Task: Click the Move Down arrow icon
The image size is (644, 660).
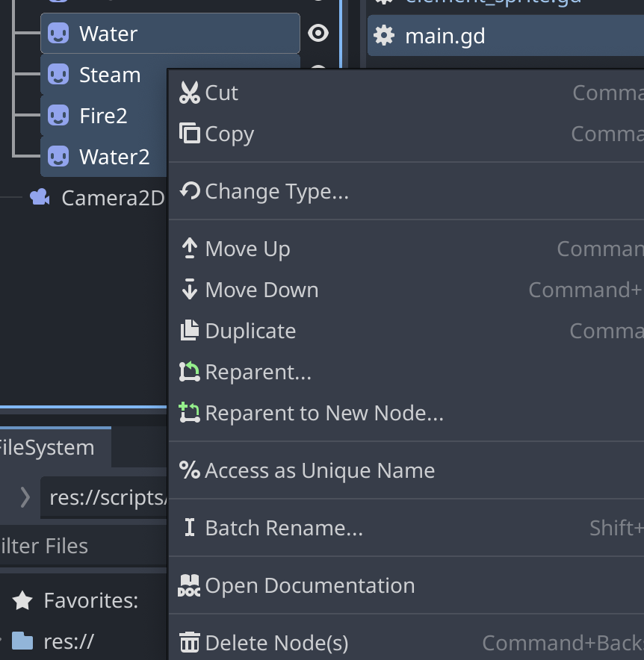Action: (x=190, y=290)
